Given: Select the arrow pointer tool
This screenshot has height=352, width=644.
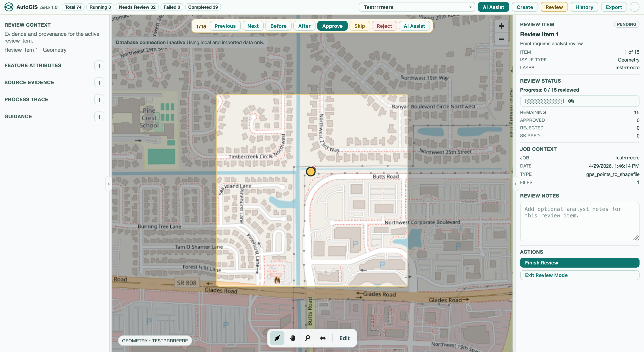Looking at the screenshot, I should pos(277,338).
